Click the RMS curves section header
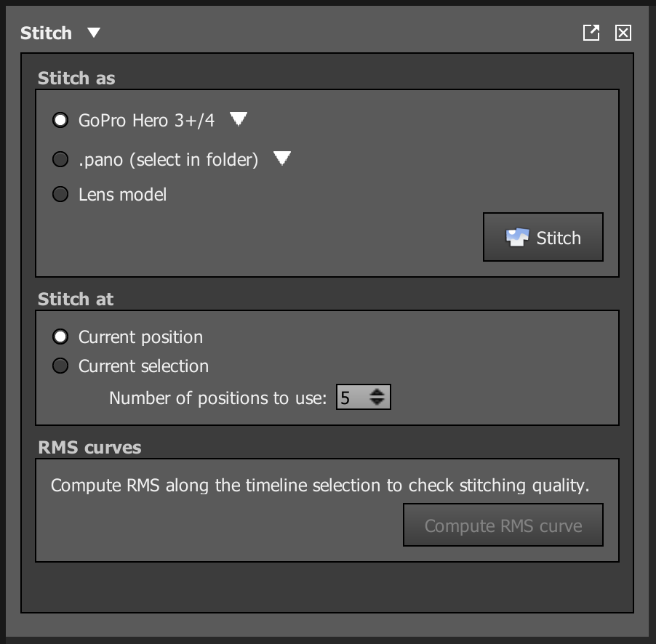 (x=88, y=448)
